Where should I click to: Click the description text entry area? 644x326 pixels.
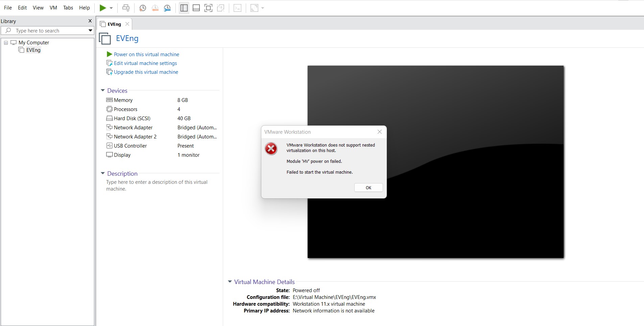pyautogui.click(x=157, y=186)
